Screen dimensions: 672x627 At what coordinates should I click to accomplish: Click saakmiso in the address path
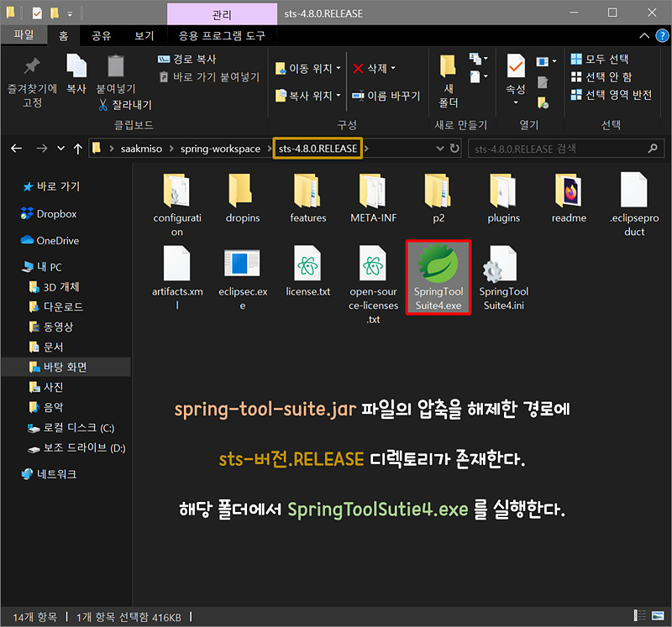tap(141, 149)
